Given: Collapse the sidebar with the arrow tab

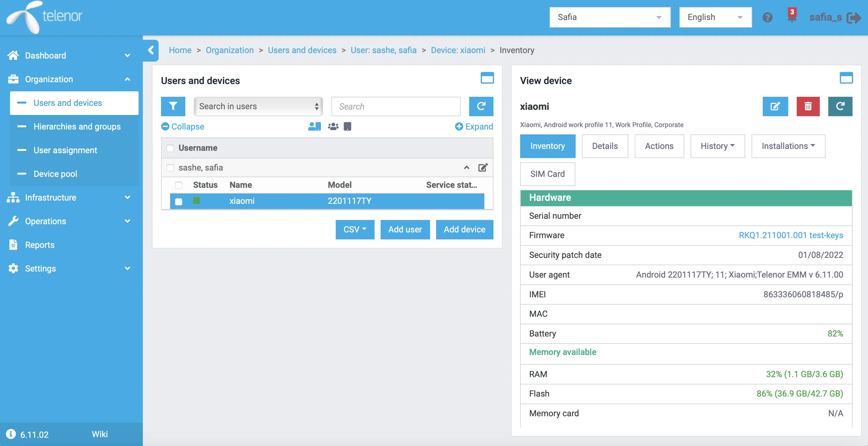Looking at the screenshot, I should tap(151, 51).
